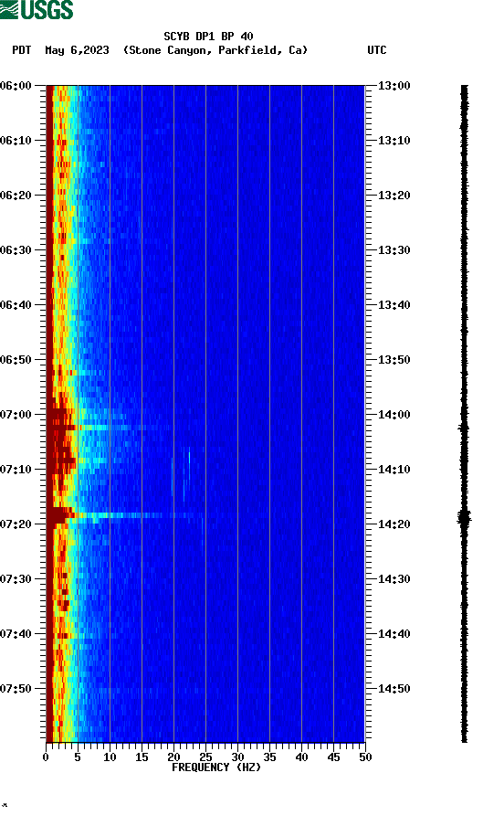
Task: Click the 14:50 UTC time label
Action: point(394,689)
